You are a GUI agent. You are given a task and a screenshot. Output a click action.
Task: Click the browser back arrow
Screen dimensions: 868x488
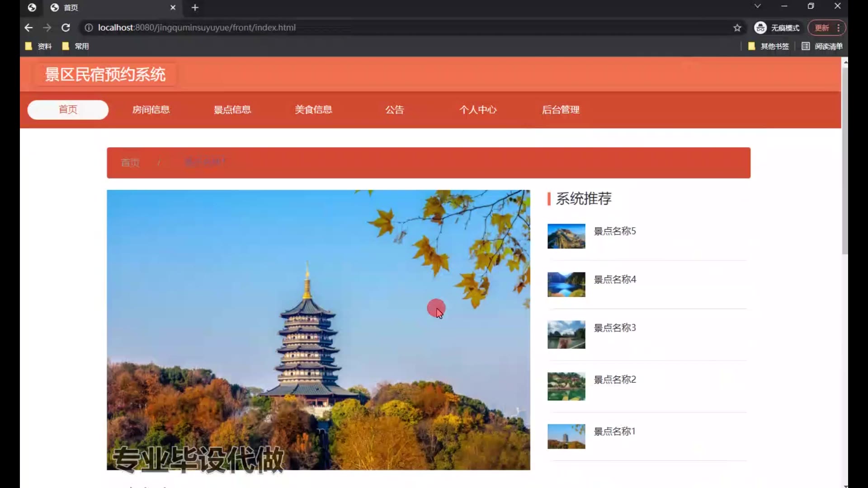28,28
